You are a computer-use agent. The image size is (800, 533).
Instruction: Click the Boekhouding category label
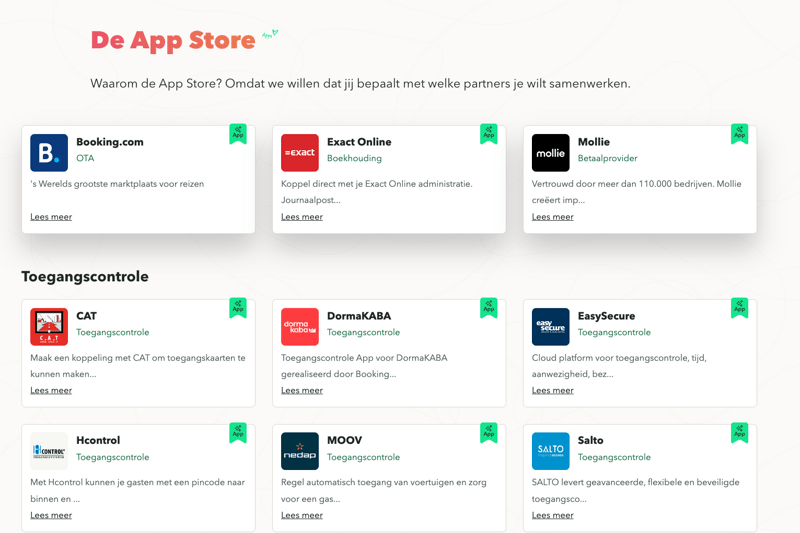354,158
